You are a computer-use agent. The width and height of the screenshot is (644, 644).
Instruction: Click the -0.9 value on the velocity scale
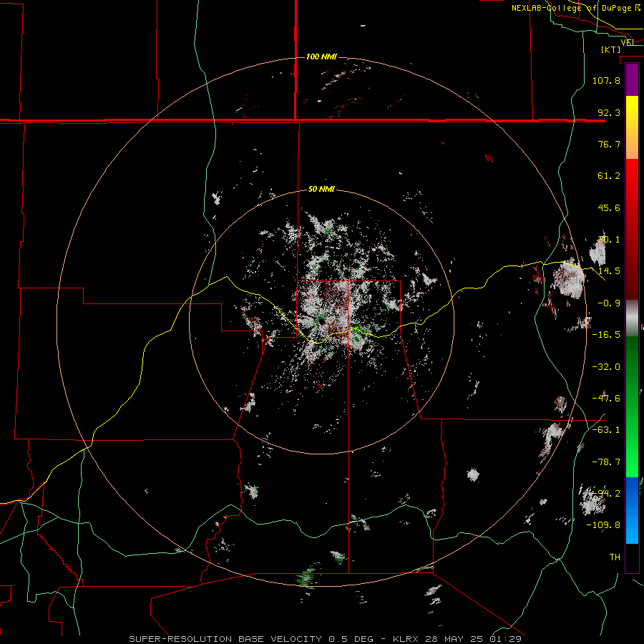point(609,303)
